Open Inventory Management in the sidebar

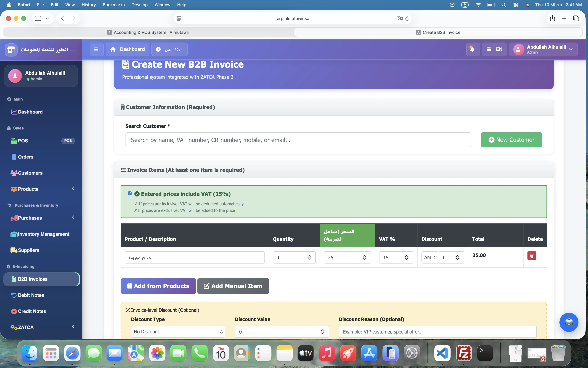click(41, 234)
